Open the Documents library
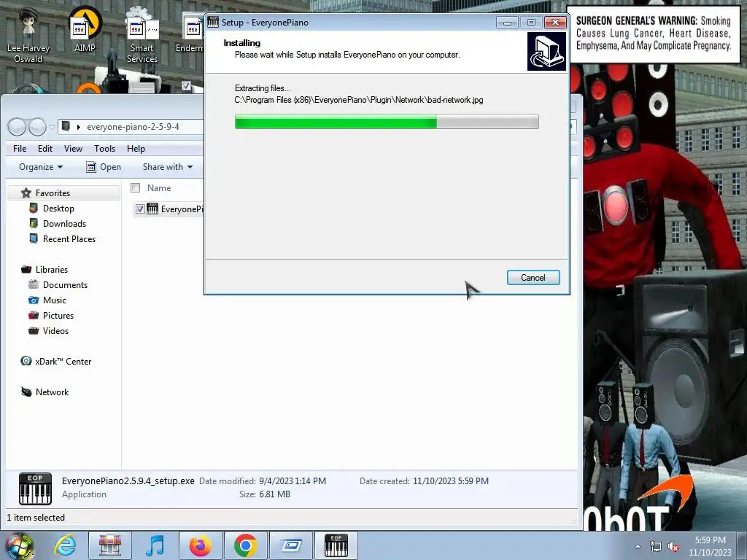 tap(65, 285)
